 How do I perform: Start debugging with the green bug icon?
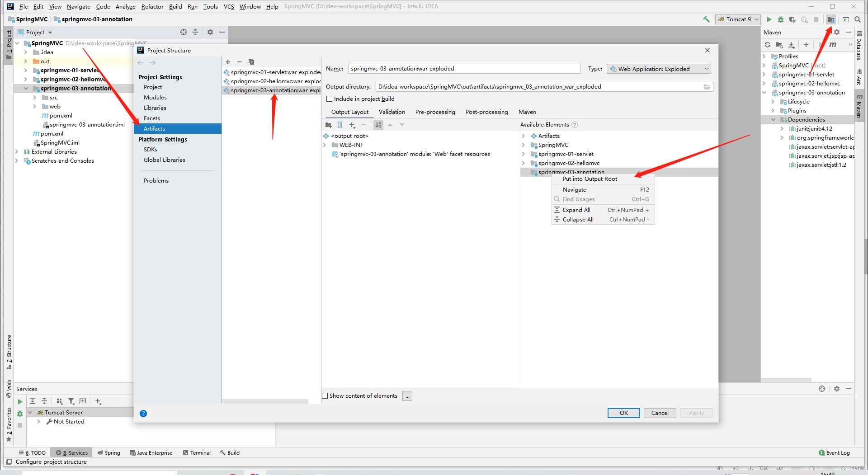click(781, 19)
